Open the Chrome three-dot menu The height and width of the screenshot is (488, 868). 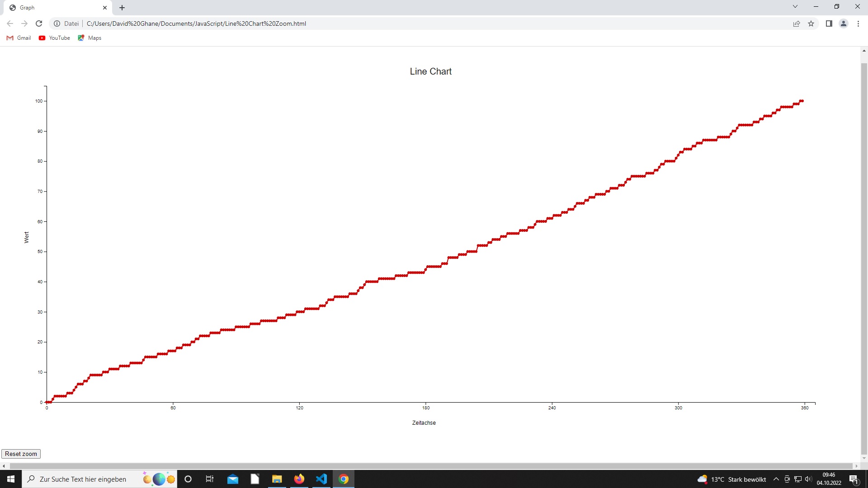[858, 23]
